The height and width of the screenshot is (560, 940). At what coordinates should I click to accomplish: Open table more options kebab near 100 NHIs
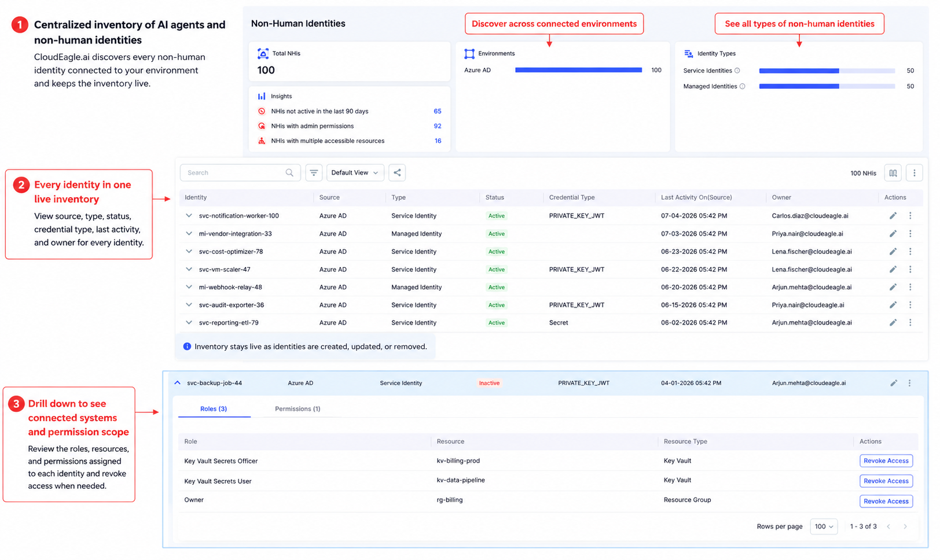pos(915,173)
